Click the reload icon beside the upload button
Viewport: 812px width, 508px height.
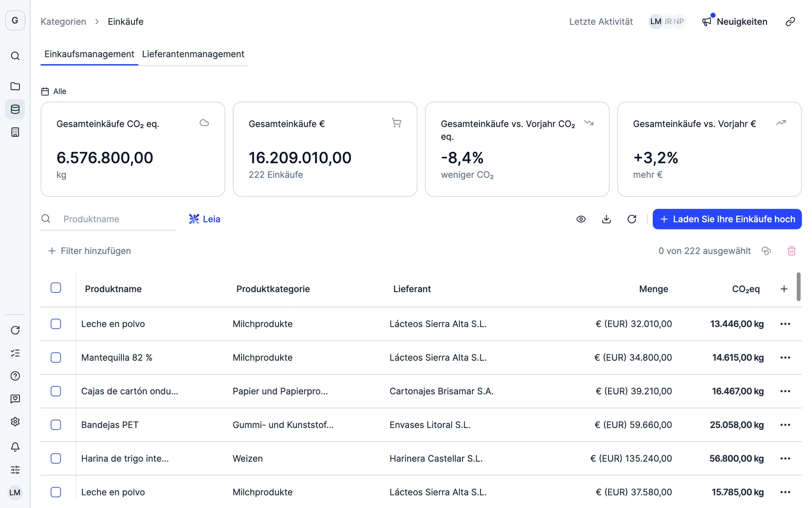(632, 219)
